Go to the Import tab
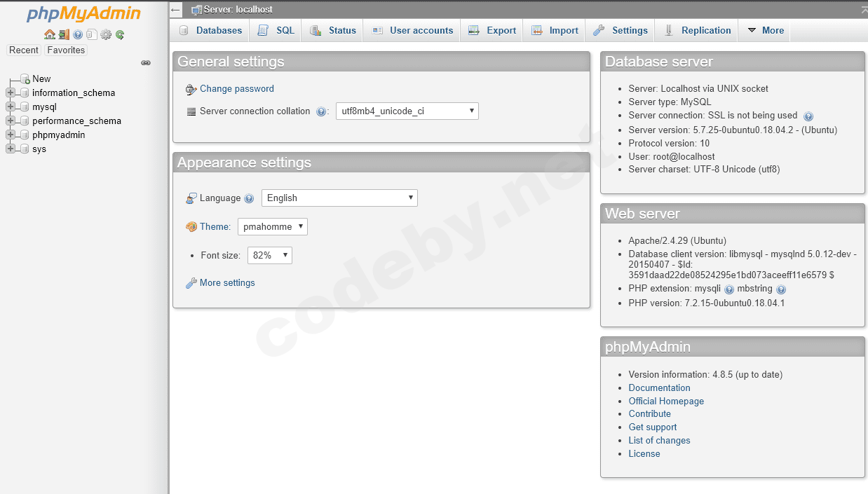This screenshot has height=494, width=868. 555,30
